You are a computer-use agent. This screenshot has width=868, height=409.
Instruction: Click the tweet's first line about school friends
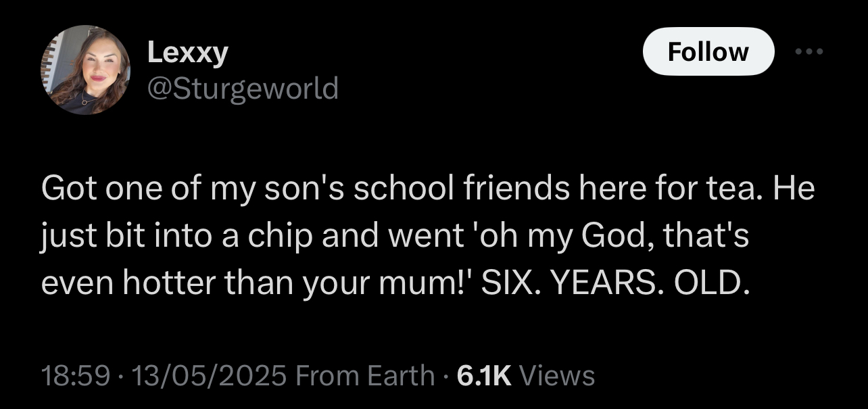428,189
